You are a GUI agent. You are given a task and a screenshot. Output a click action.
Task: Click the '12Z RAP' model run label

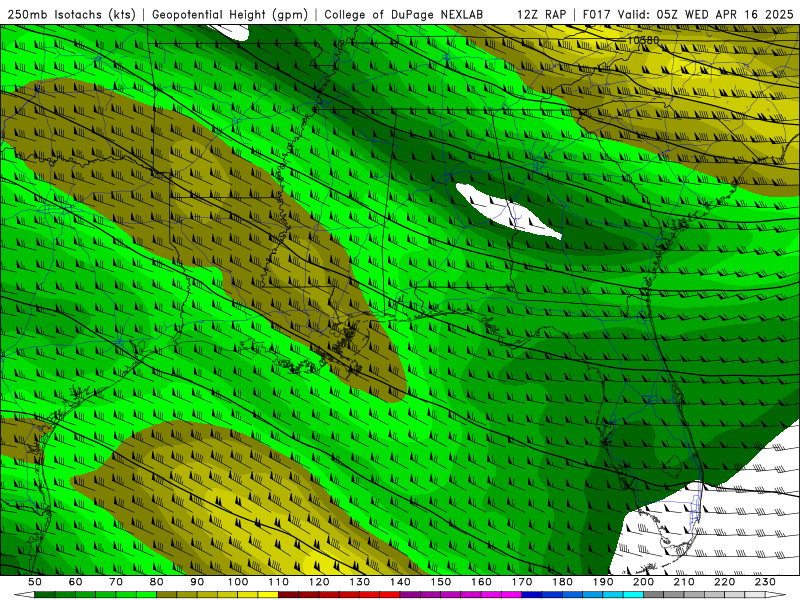[541, 14]
